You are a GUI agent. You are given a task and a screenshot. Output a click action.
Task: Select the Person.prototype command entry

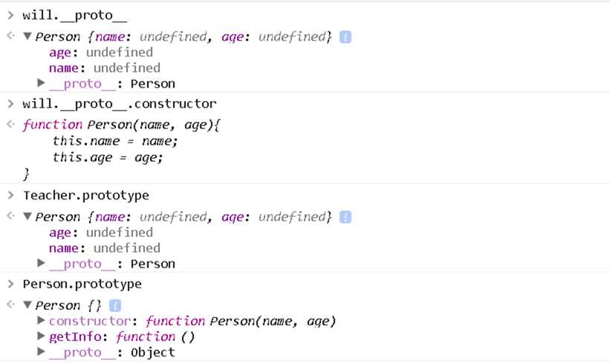(x=82, y=284)
